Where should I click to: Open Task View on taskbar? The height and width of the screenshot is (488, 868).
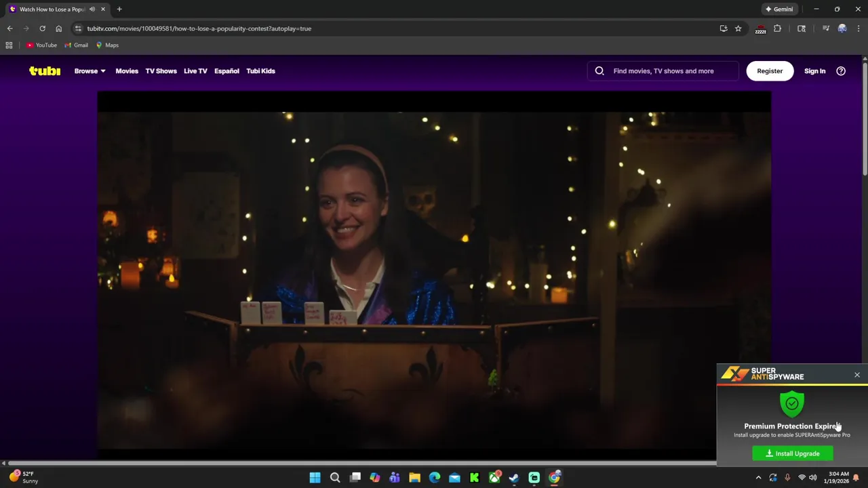tap(355, 478)
